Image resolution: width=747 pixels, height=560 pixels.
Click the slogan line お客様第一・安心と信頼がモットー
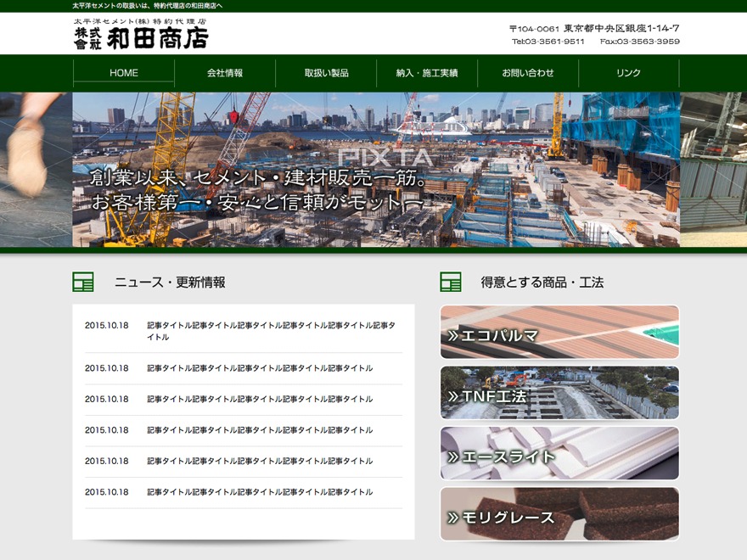tap(256, 203)
